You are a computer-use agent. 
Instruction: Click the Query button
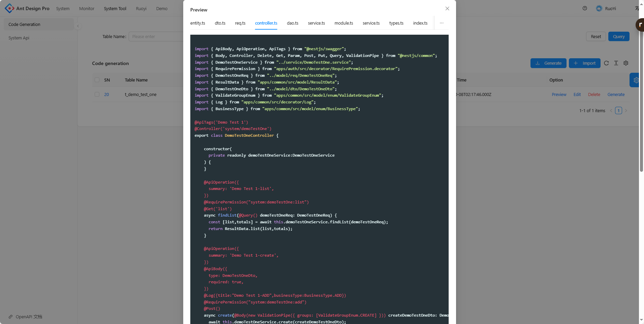(618, 37)
